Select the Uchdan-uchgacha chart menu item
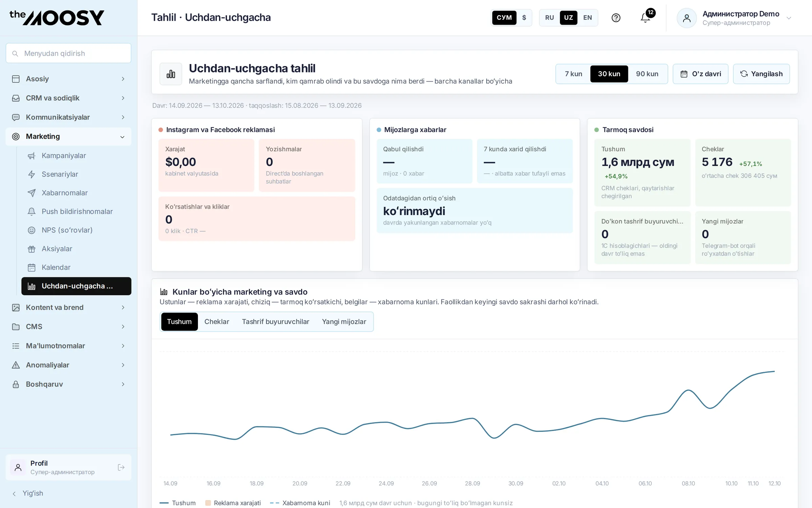The image size is (812, 508). (x=76, y=286)
